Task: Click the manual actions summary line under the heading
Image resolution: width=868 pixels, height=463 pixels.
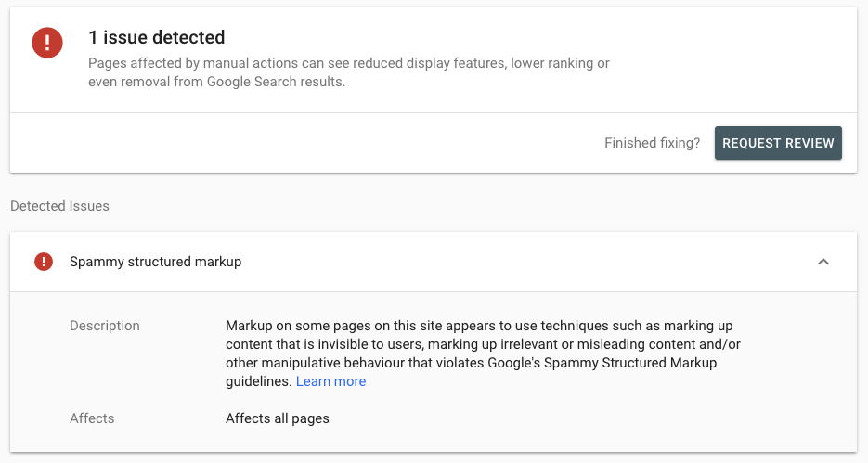Action: pyautogui.click(x=349, y=63)
